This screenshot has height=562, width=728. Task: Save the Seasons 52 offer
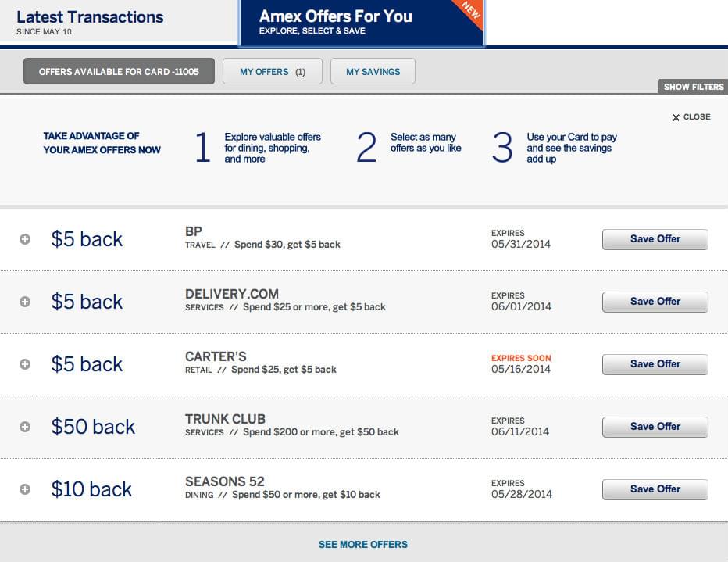click(x=655, y=489)
